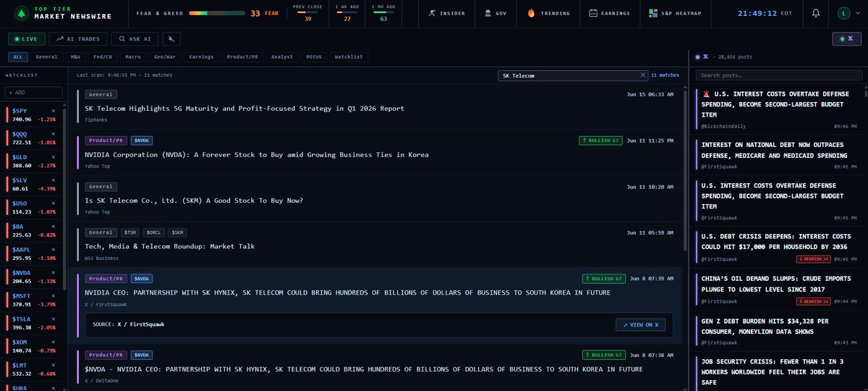Click the 1 Mo Ago value 63
Viewport: 868px width, 391px height.
point(383,19)
